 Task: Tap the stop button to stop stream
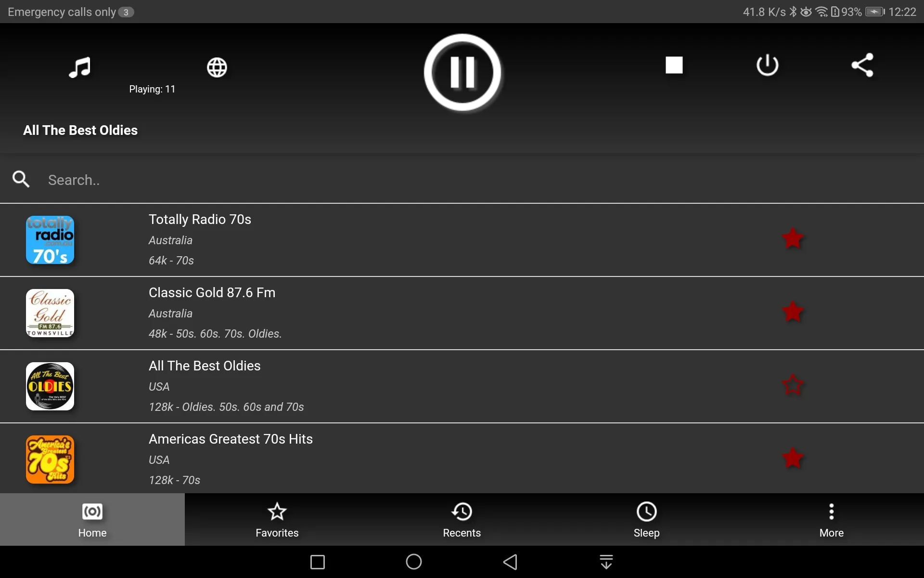[x=674, y=64]
